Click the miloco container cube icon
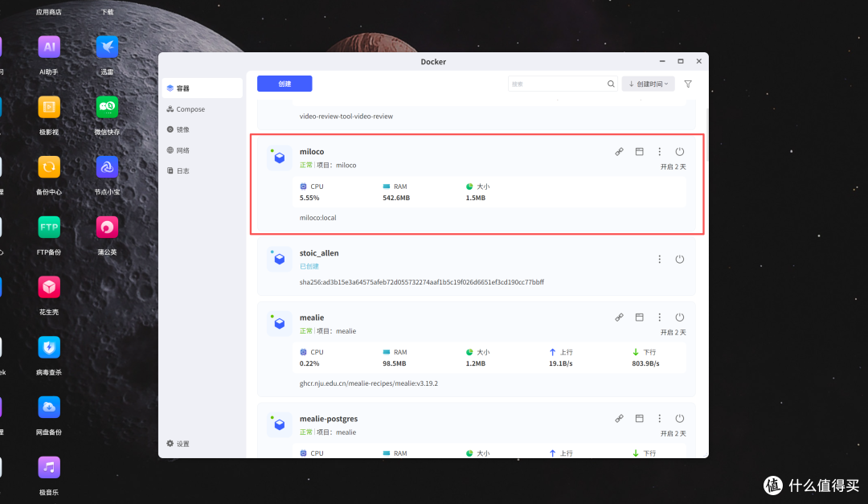The image size is (868, 504). coord(280,158)
